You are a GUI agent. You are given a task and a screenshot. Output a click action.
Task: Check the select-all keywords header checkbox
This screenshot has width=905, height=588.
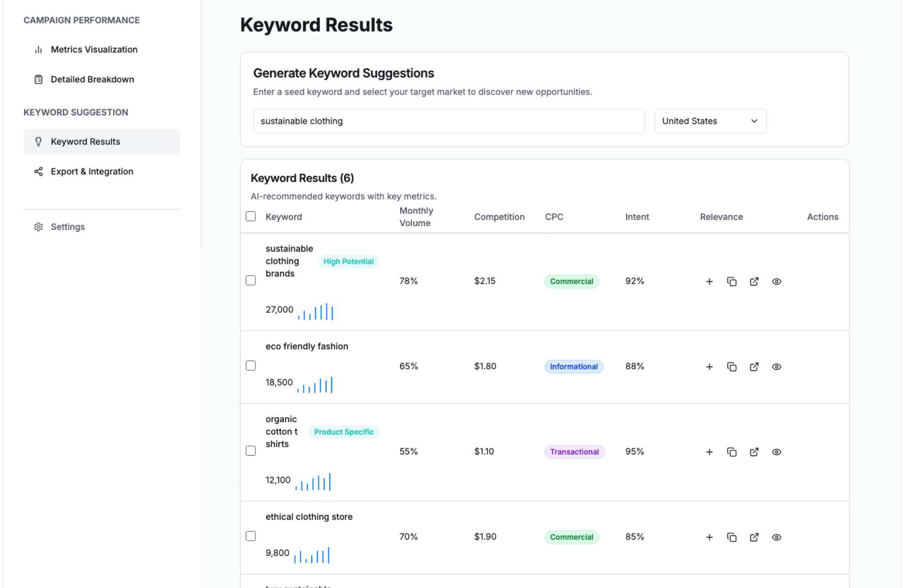(251, 216)
